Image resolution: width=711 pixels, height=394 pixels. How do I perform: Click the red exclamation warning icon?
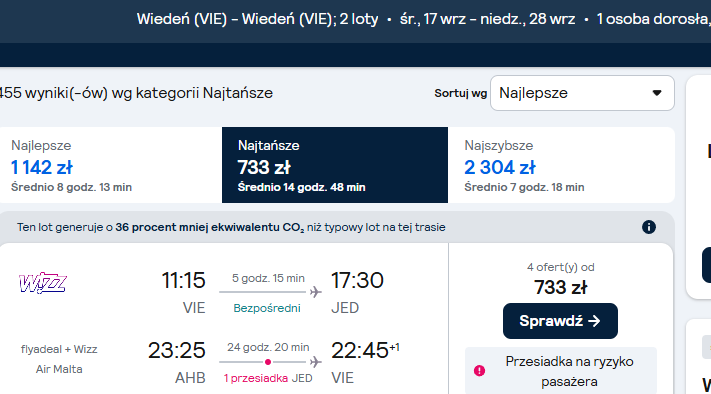point(479,371)
